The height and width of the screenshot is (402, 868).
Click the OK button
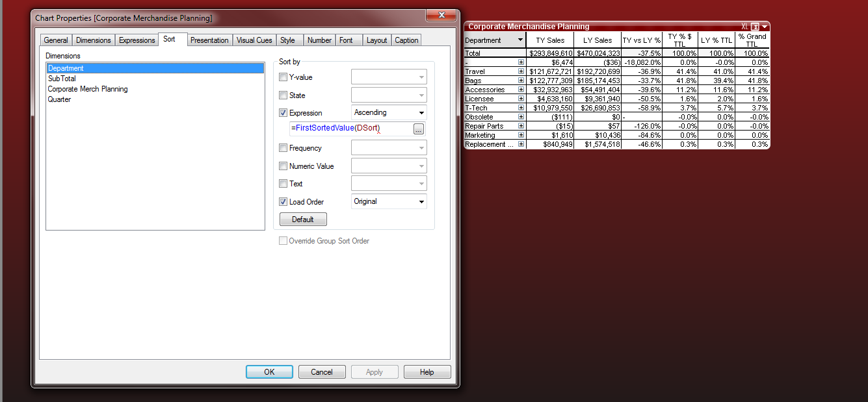(x=269, y=372)
